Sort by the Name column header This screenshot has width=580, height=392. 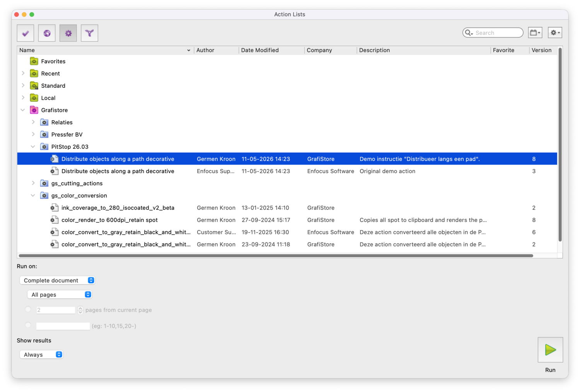coord(105,50)
